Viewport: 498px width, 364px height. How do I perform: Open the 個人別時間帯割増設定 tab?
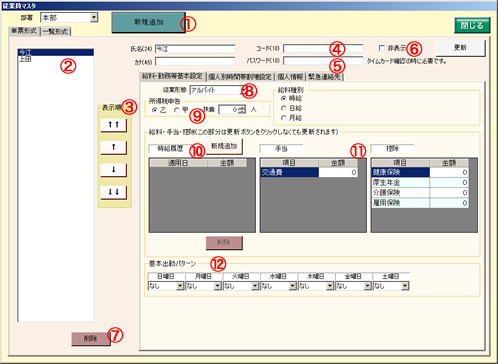tap(240, 77)
